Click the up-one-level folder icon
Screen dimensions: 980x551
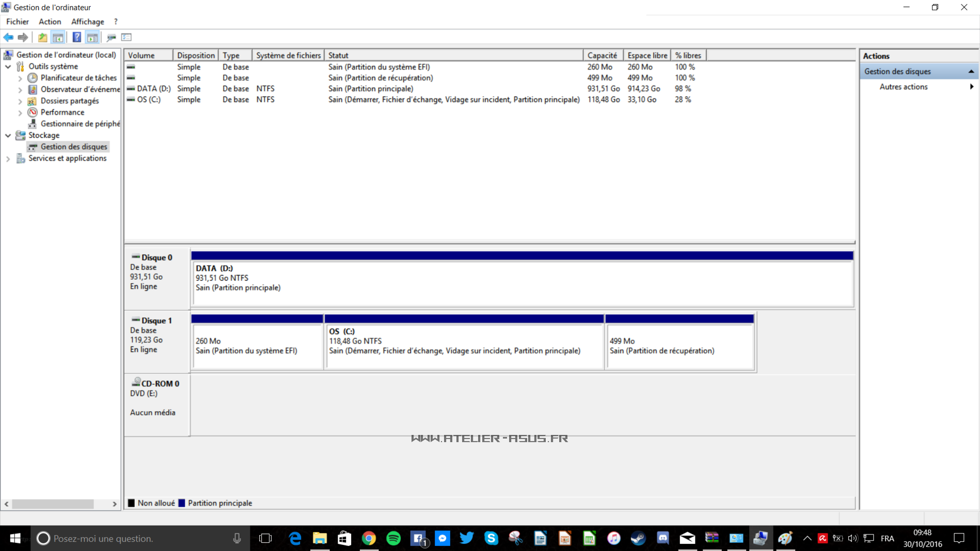click(x=42, y=37)
